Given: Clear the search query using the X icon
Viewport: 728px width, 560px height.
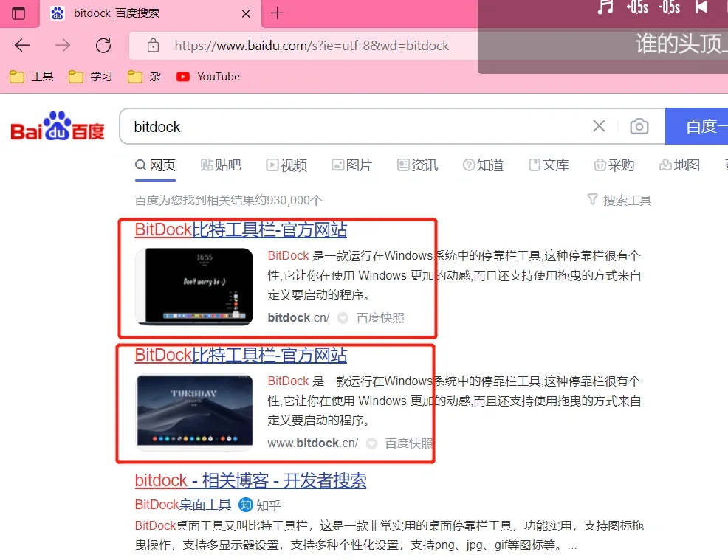Looking at the screenshot, I should [598, 126].
